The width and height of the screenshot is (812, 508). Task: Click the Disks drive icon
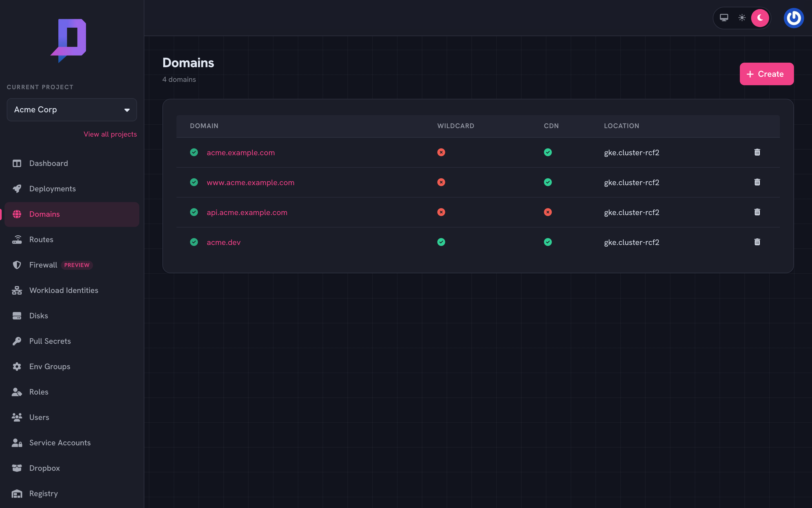[x=17, y=316]
